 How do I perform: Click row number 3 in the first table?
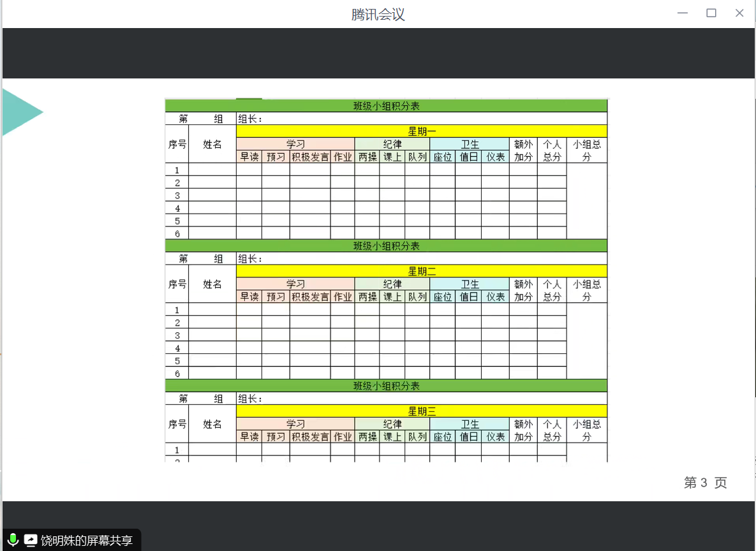pyautogui.click(x=177, y=195)
